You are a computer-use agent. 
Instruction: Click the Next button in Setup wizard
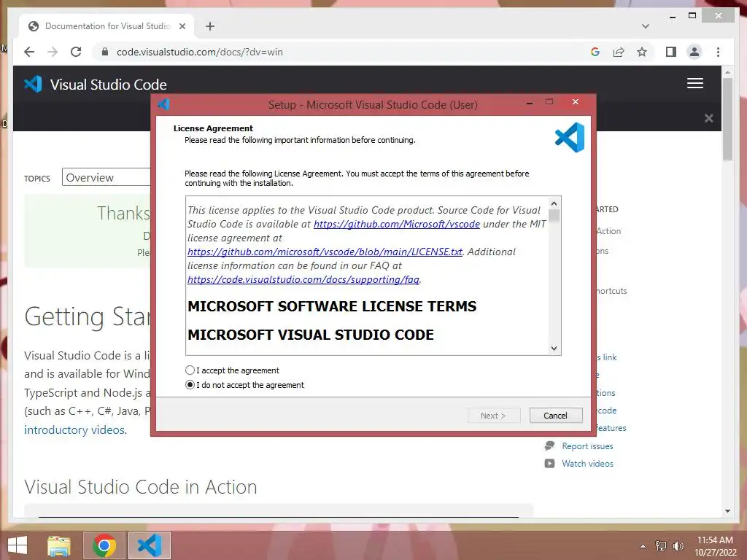pos(494,415)
